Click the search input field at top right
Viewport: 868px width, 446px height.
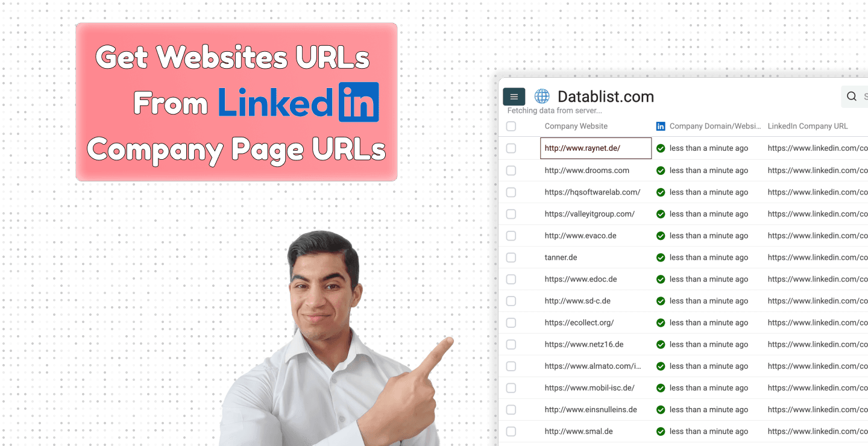(x=864, y=96)
